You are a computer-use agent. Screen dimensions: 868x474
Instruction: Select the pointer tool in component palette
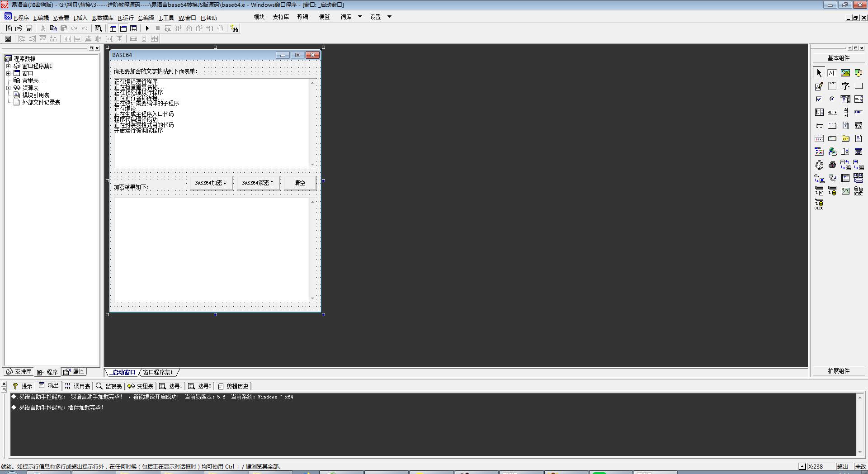click(x=819, y=73)
